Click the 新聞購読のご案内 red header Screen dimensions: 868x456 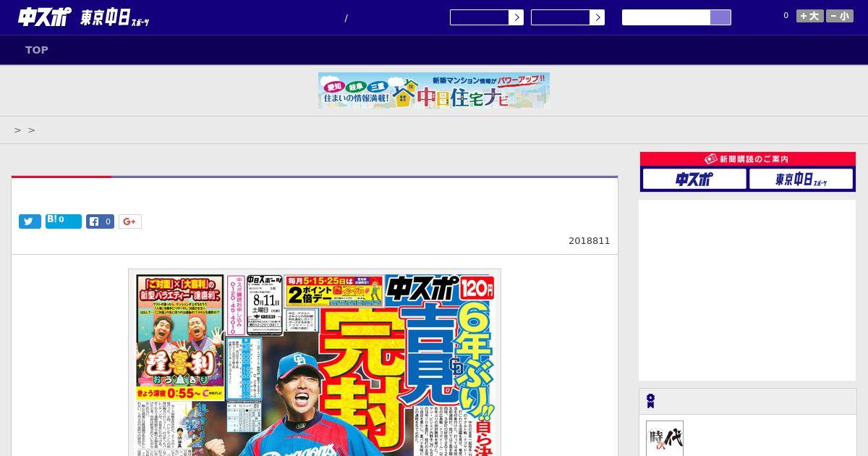click(x=748, y=159)
